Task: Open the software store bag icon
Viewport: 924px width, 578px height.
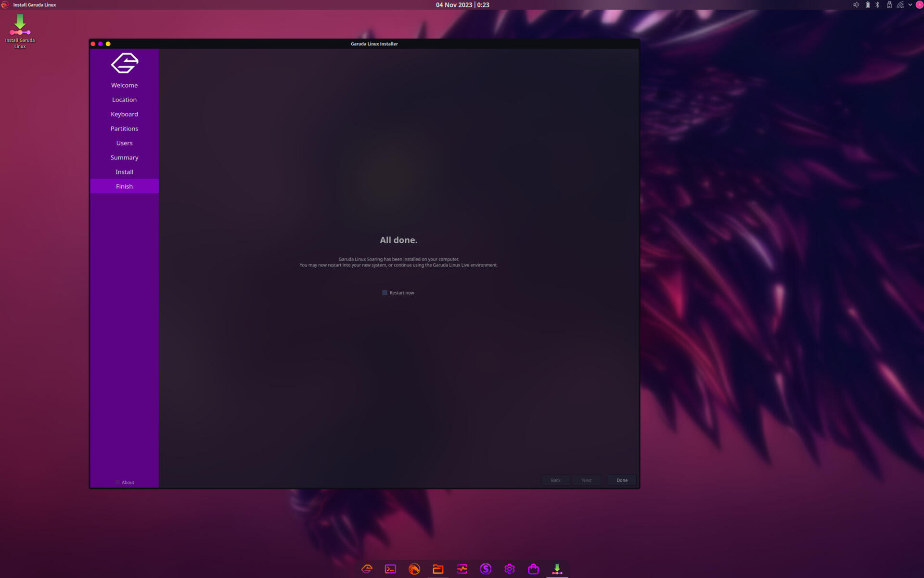Action: [533, 569]
